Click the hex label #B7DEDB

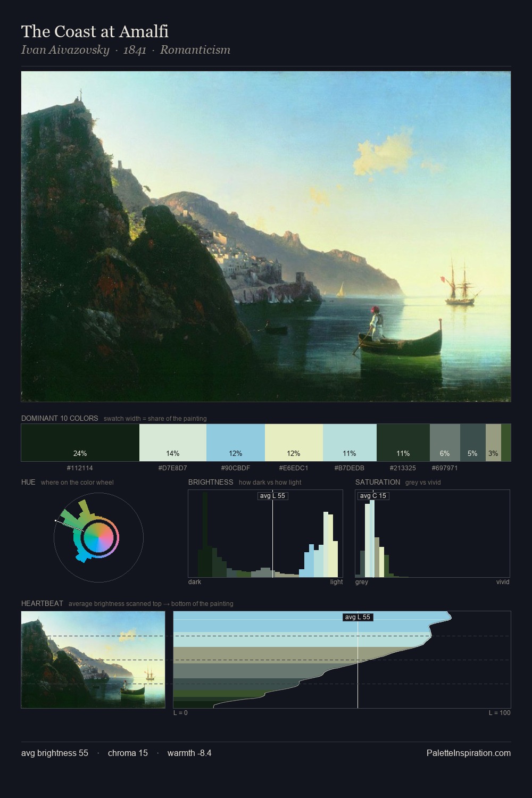pyautogui.click(x=350, y=468)
